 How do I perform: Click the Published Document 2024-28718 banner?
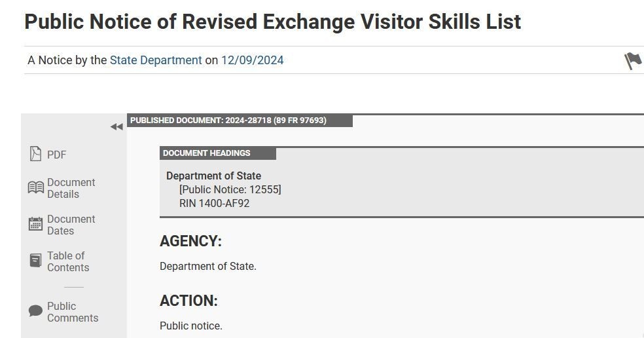coord(228,121)
